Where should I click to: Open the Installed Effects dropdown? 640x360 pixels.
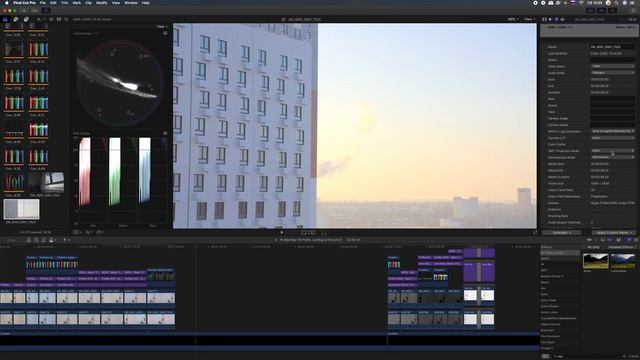coord(622,247)
